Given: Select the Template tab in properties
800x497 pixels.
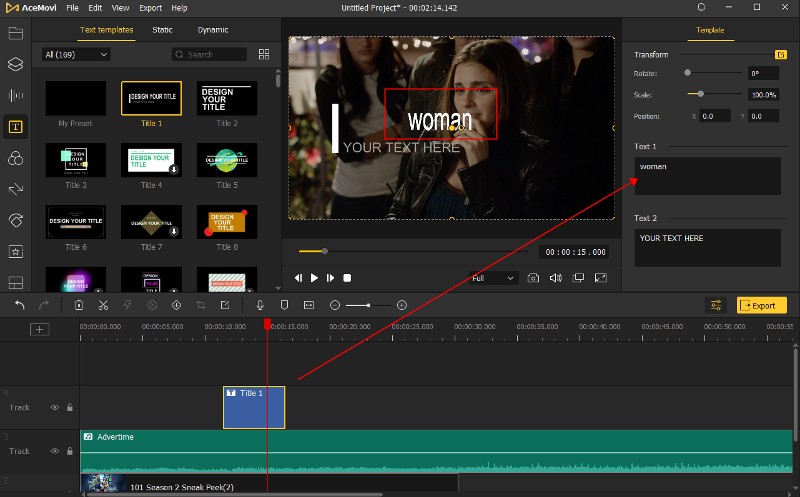Looking at the screenshot, I should (710, 30).
